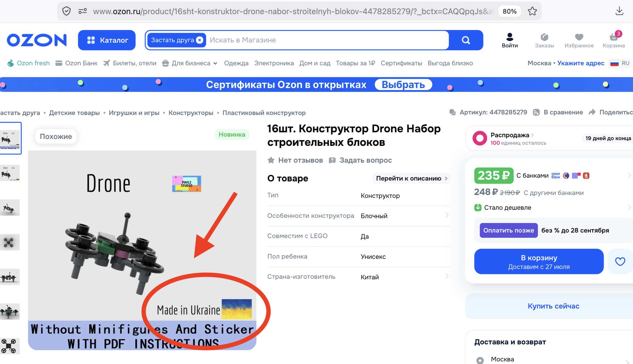Image resolution: width=633 pixels, height=364 pixels.
Task: Go to Электроника category
Action: 274,63
